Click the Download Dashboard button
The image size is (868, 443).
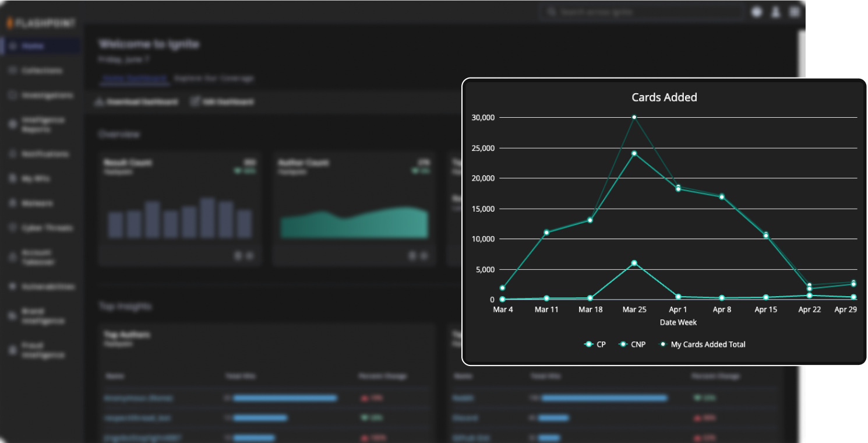[136, 102]
